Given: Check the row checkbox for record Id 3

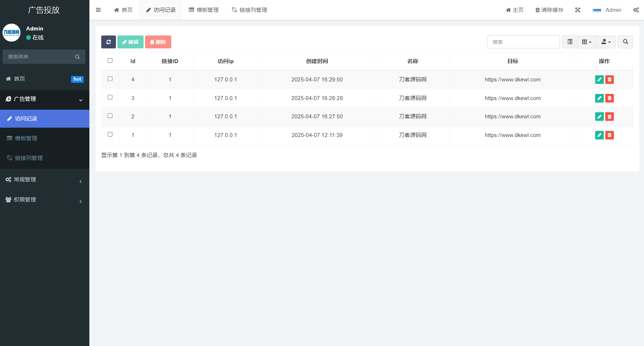Looking at the screenshot, I should 110,97.
